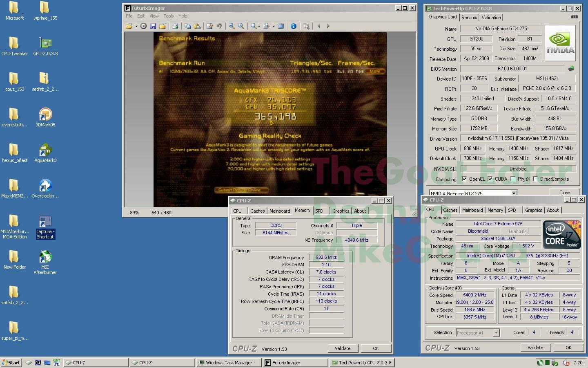Viewport: 588px width, 368px height.
Task: Go to next image with right arrow
Action: [x=328, y=26]
